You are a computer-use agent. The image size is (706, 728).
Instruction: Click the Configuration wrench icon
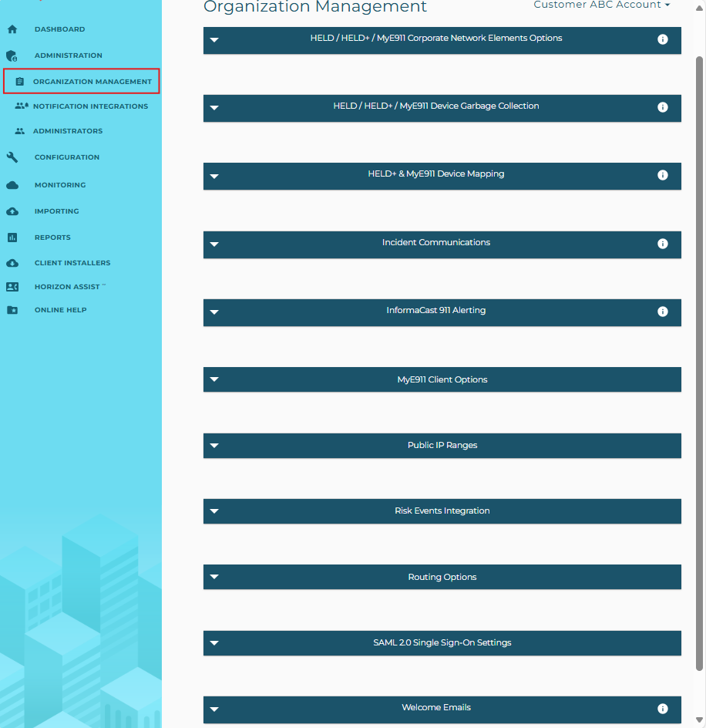[12, 157]
